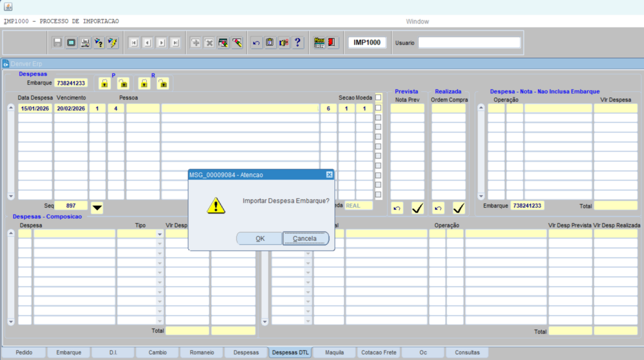
Task: Confirm import by clicking OK
Action: 260,238
